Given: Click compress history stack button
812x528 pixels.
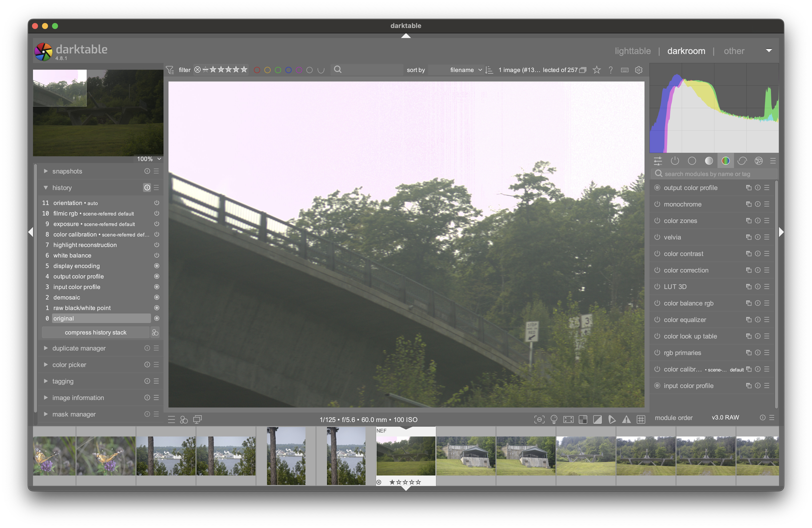Looking at the screenshot, I should click(95, 332).
